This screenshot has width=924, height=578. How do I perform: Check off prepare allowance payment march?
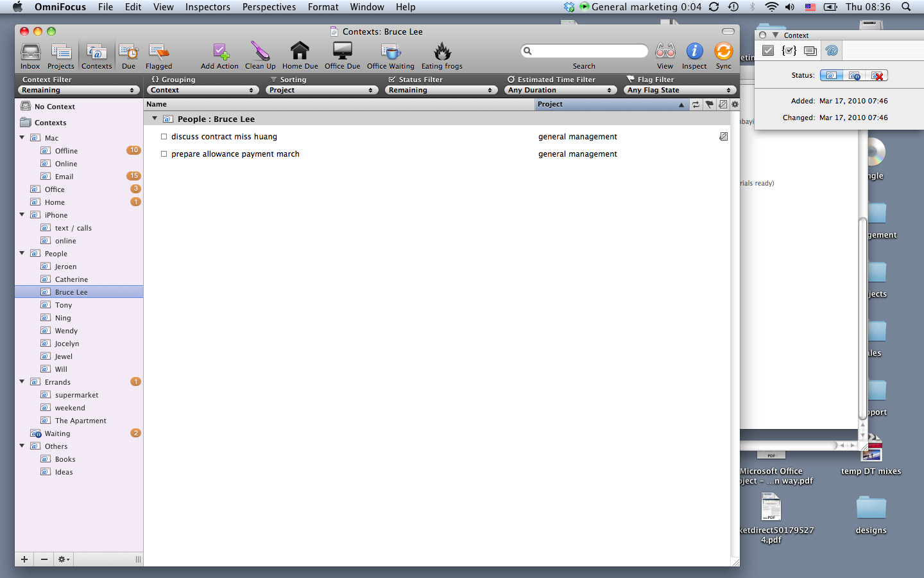click(x=164, y=154)
